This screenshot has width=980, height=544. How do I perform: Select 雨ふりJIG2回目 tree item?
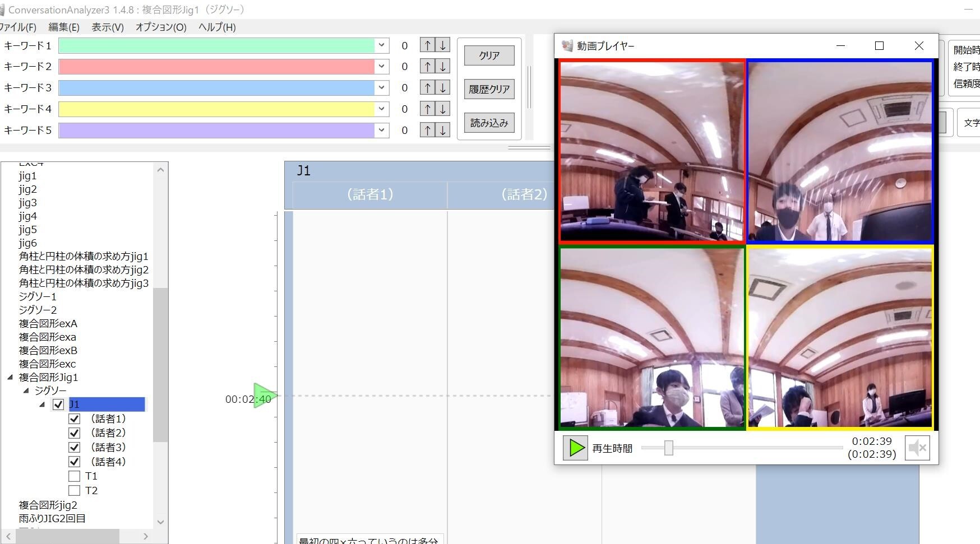[52, 519]
